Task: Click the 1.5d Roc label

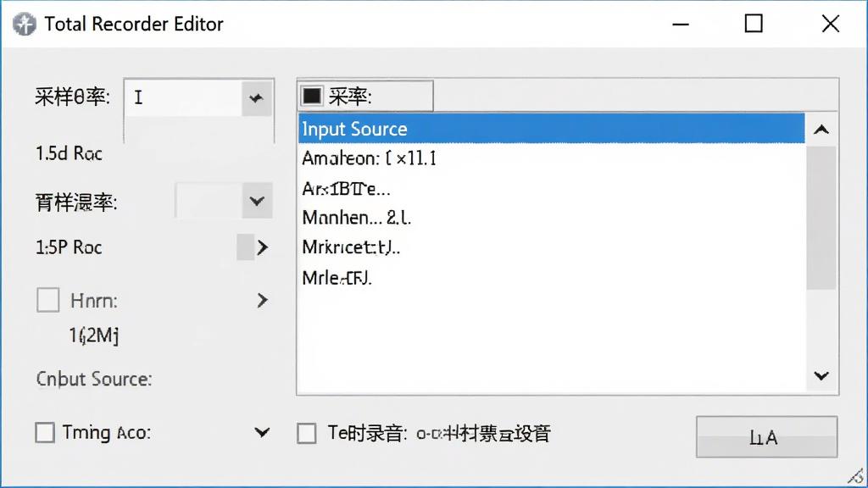Action: click(70, 154)
